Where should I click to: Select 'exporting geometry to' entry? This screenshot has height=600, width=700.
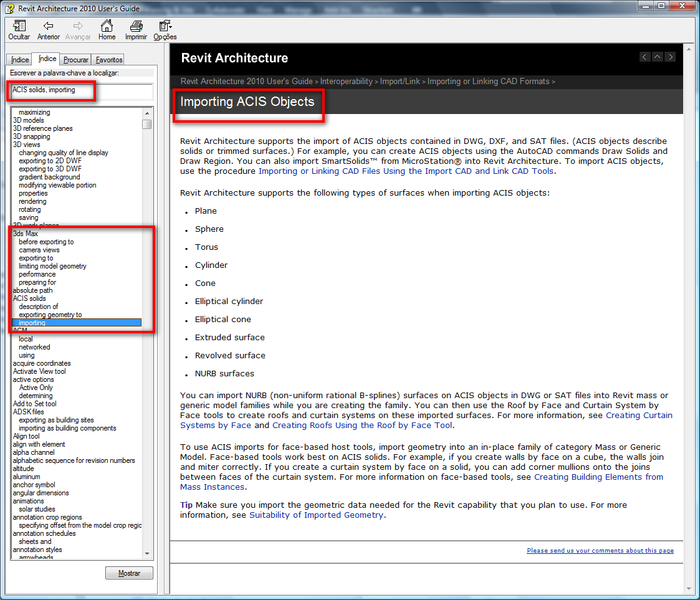[50, 315]
